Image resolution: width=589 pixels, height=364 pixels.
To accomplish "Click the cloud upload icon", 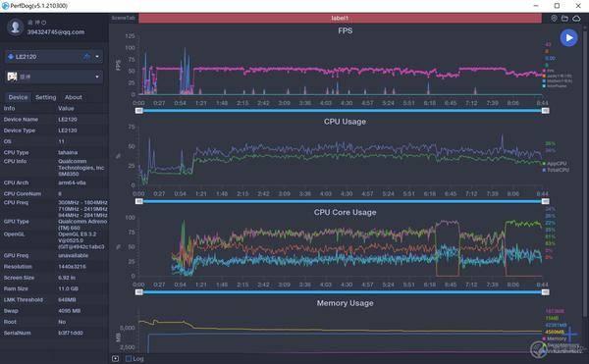I will point(576,18).
